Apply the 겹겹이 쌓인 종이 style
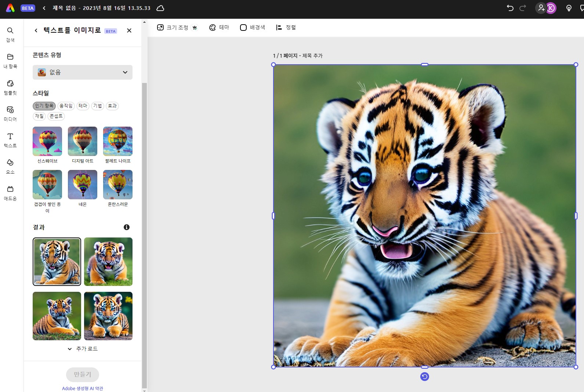 coord(47,185)
